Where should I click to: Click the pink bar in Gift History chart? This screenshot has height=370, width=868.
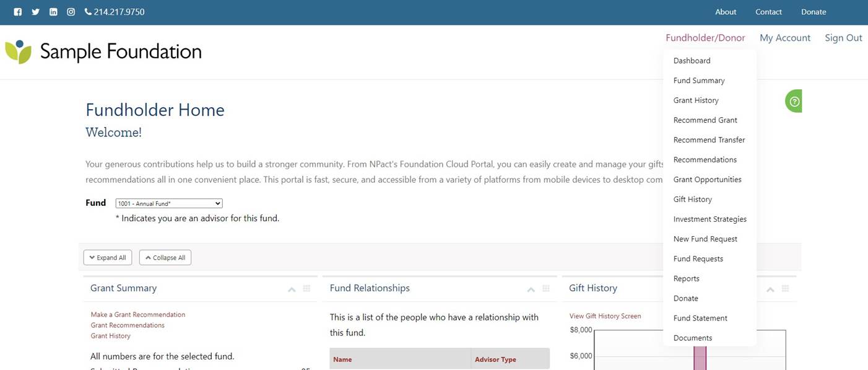pos(700,358)
